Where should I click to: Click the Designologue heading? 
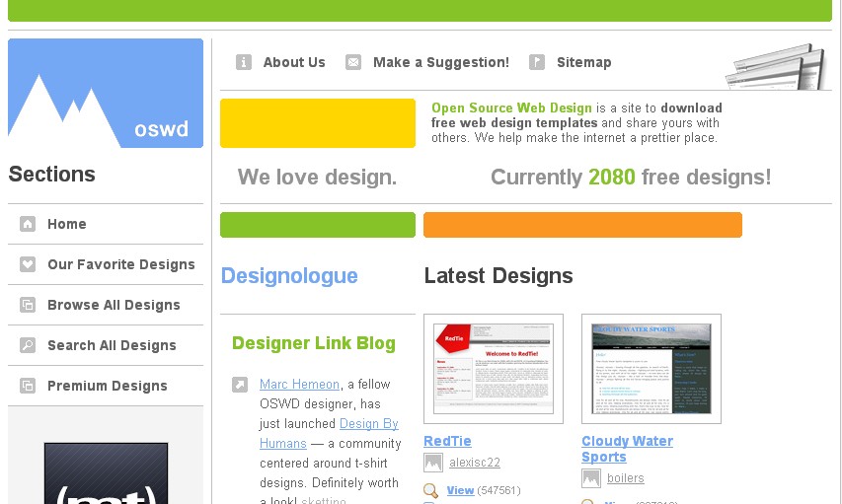coord(289,276)
